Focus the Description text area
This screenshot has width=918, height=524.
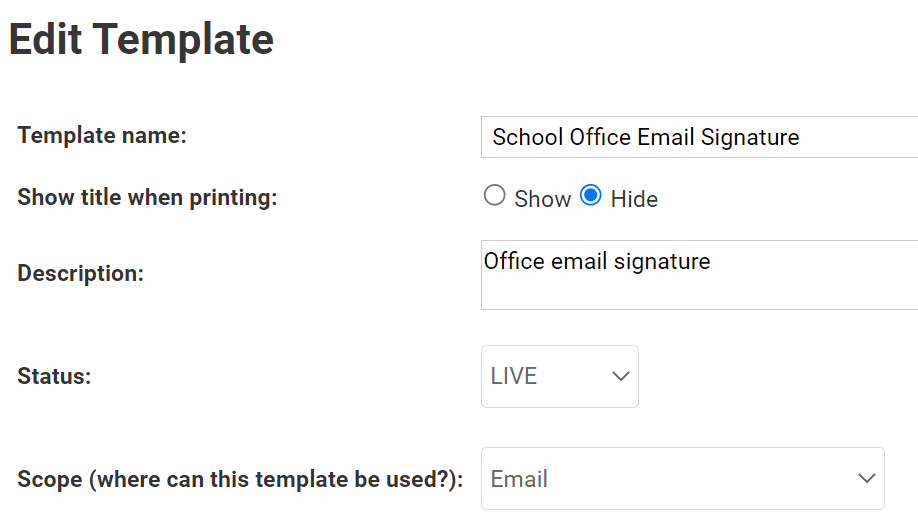click(x=700, y=285)
